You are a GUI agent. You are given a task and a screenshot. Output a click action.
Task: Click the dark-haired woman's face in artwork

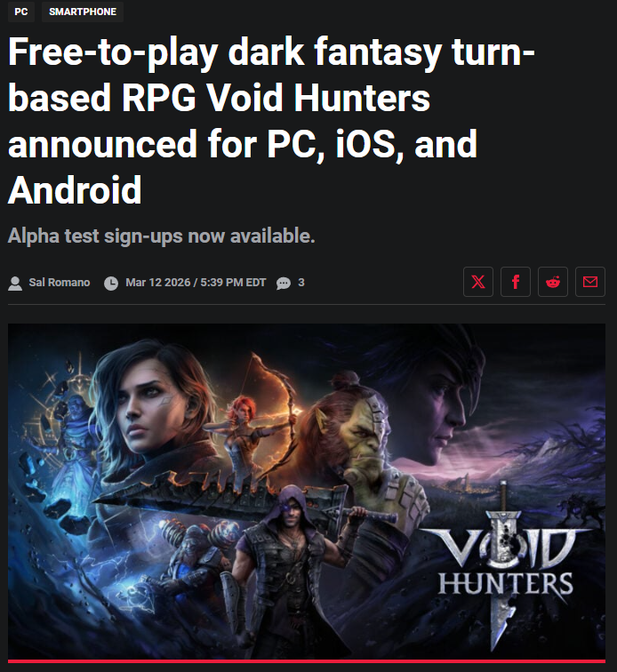(146, 407)
